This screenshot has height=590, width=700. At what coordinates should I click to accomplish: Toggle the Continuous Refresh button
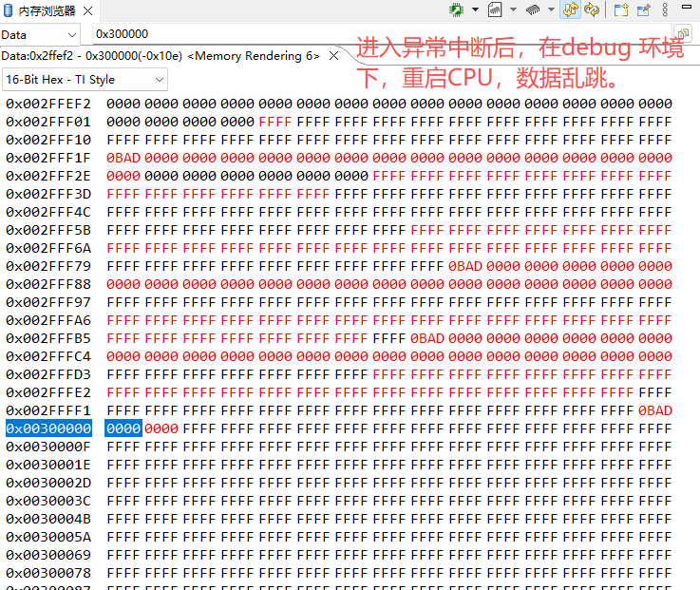[x=571, y=10]
